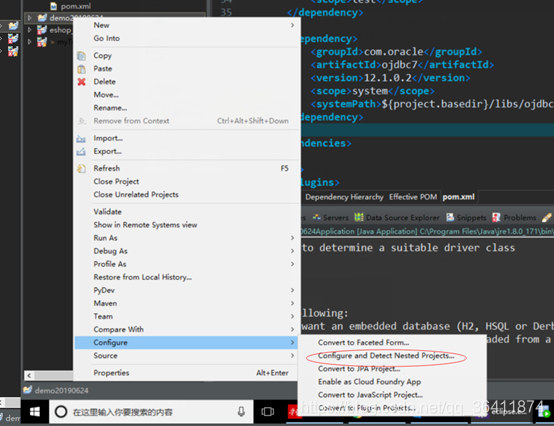Click the red Delete X icon
This screenshot has width=554, height=426.
(82, 82)
